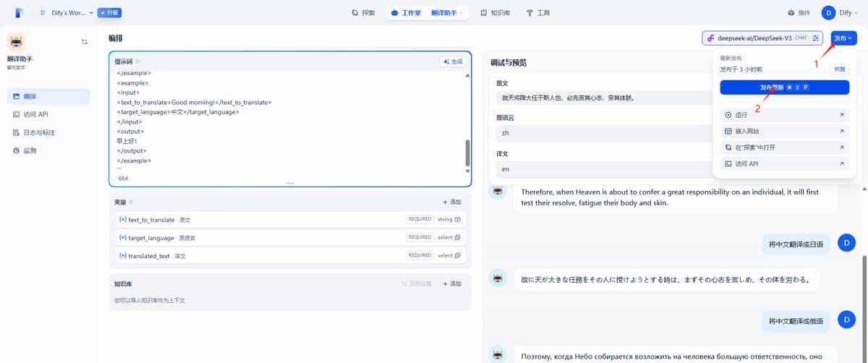
Task: Click the select type icon for translated_text
Action: pyautogui.click(x=457, y=255)
